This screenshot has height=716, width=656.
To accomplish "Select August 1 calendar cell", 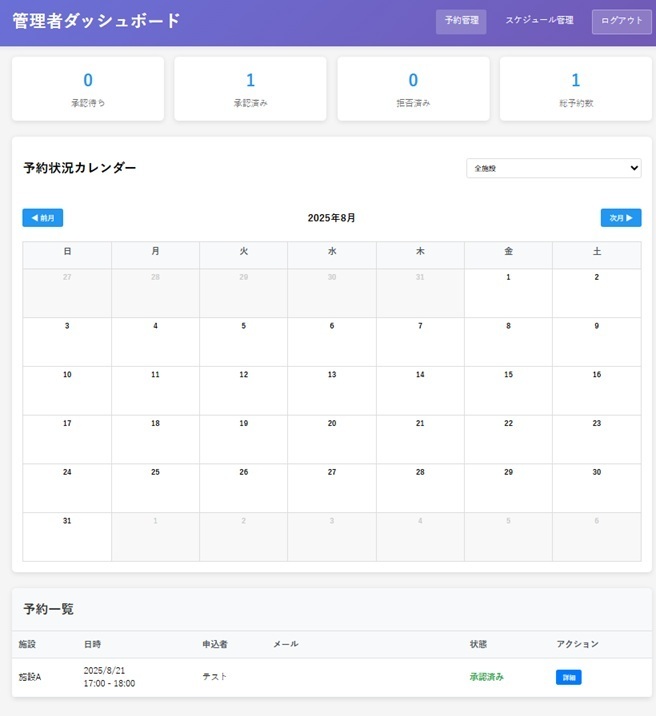I will (508, 292).
